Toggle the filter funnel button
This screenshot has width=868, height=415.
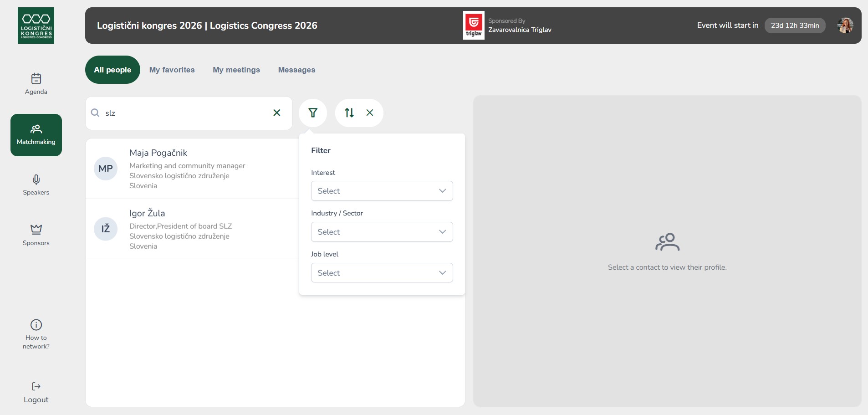point(313,113)
